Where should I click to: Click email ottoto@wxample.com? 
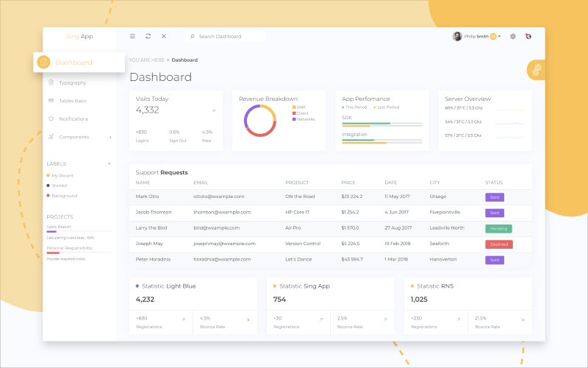tap(218, 197)
